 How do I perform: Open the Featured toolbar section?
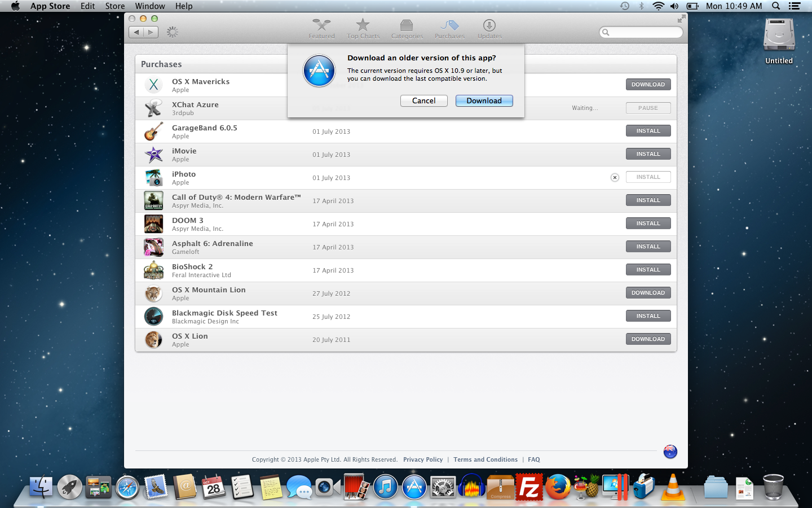pos(321,29)
